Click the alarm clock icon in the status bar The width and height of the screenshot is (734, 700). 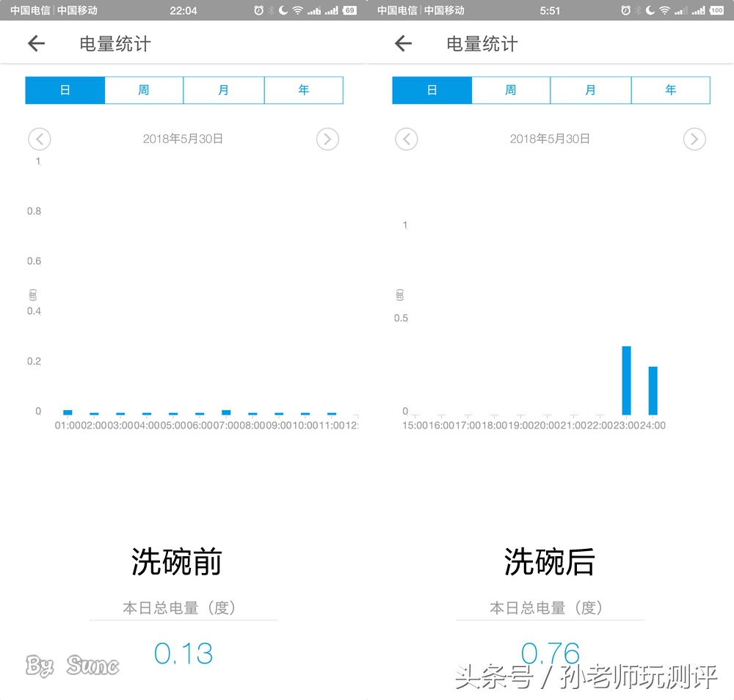(x=258, y=10)
